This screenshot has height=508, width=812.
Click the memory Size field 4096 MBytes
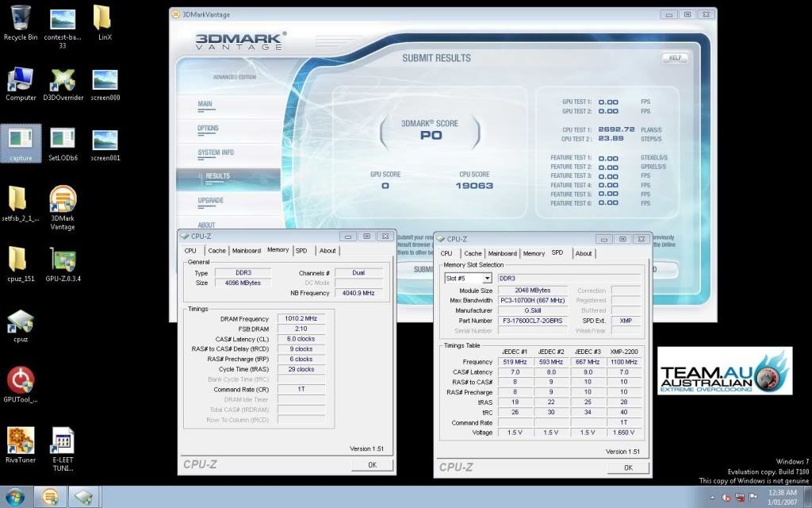point(243,283)
